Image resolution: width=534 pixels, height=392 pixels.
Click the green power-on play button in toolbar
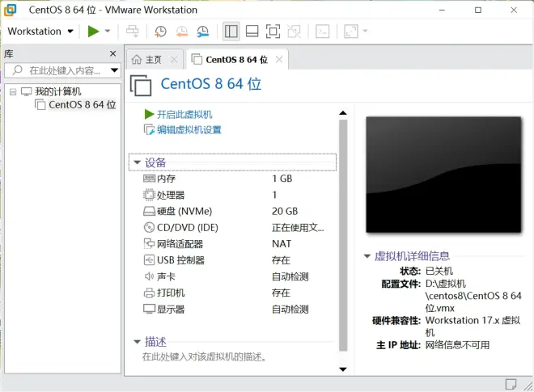93,32
